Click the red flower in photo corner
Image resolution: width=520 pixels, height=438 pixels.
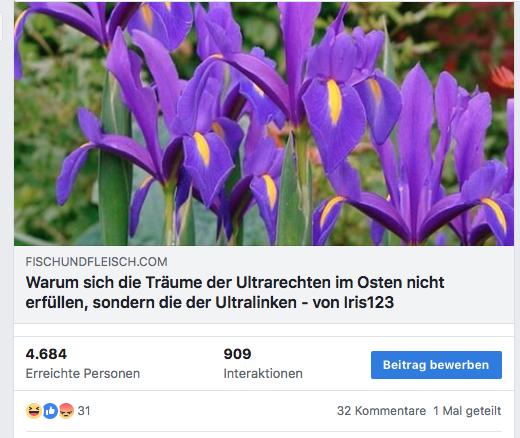pyautogui.click(x=502, y=77)
